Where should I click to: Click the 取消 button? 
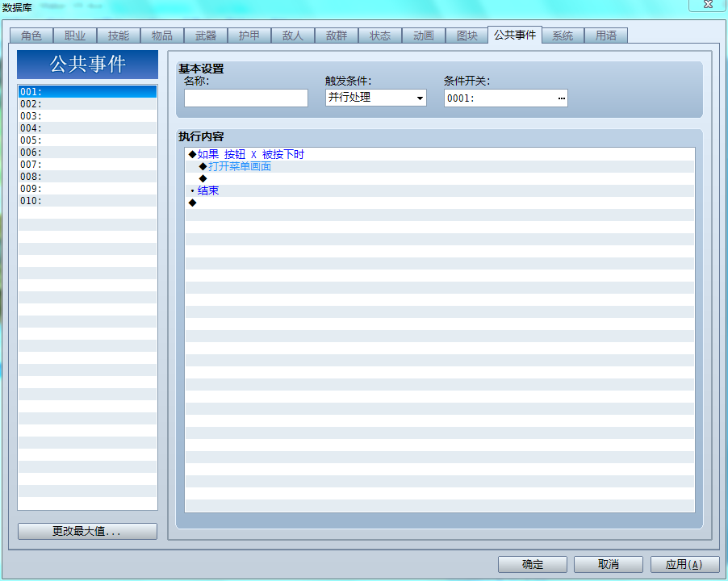coord(609,564)
